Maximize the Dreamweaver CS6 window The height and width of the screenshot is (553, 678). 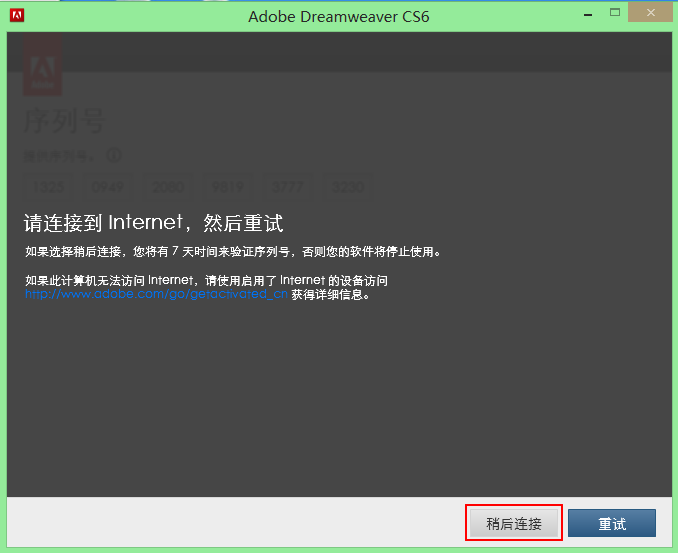point(615,13)
